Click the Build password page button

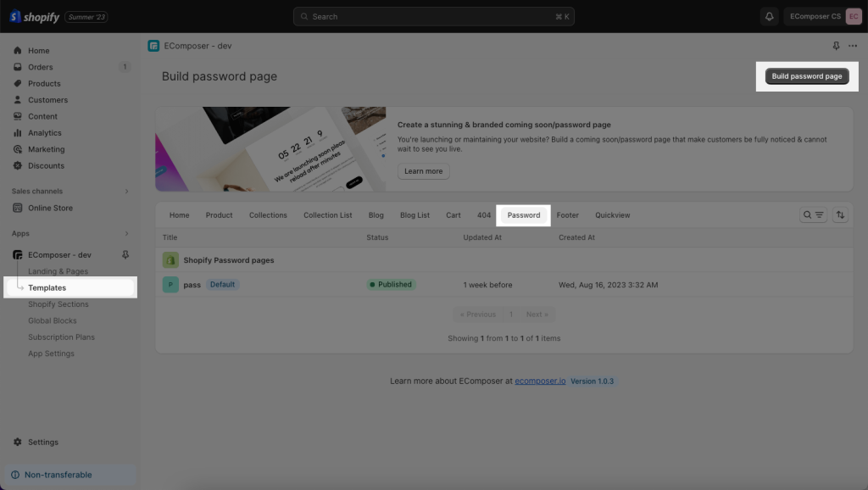point(807,76)
